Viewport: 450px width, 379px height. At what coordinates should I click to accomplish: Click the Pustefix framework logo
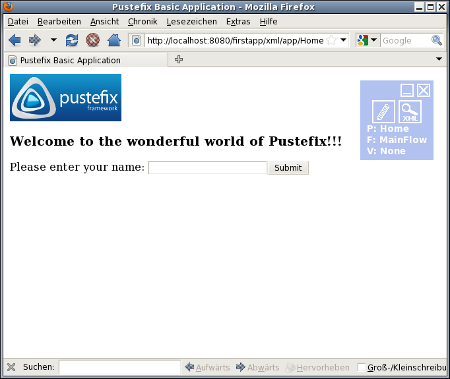tap(66, 97)
